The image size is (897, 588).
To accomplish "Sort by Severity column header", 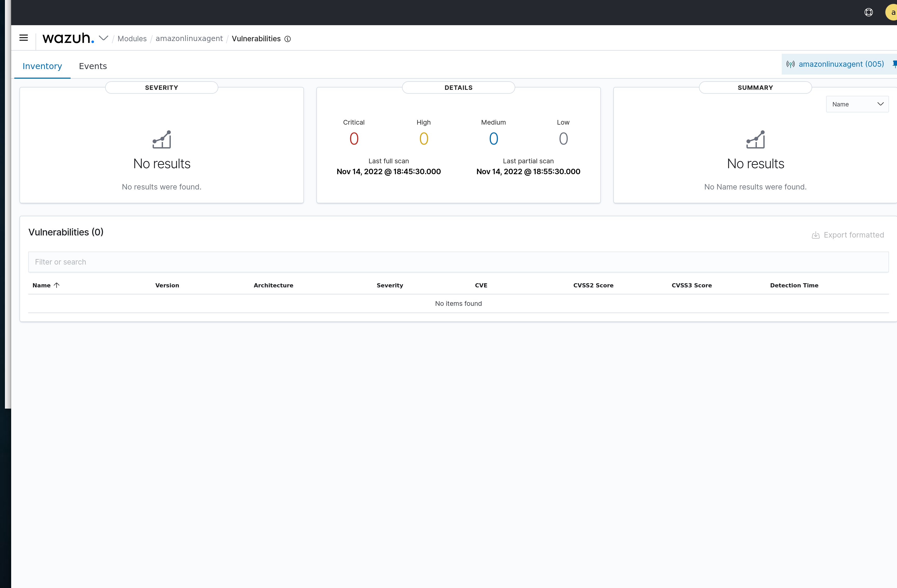I will click(390, 285).
